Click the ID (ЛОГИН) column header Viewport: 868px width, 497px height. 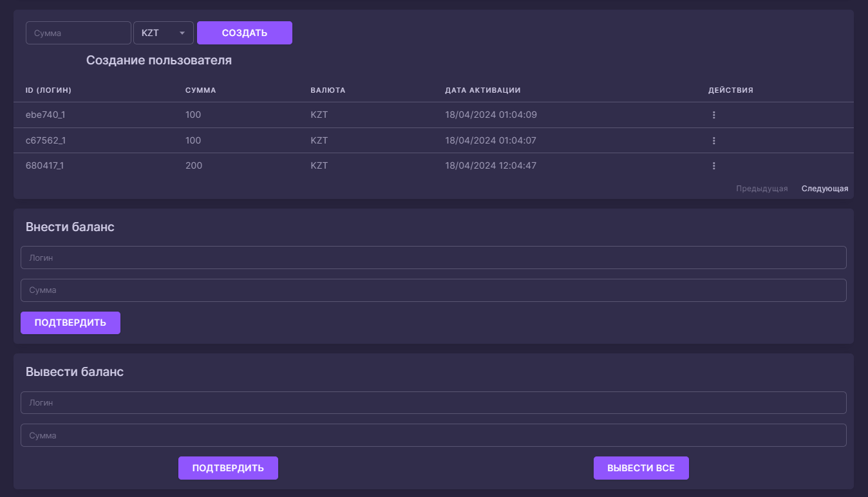(x=48, y=90)
